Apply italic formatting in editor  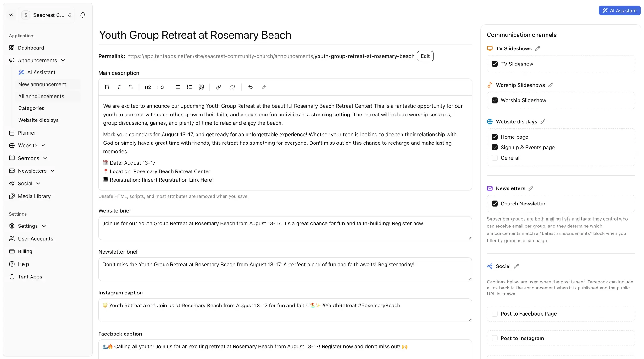119,87
